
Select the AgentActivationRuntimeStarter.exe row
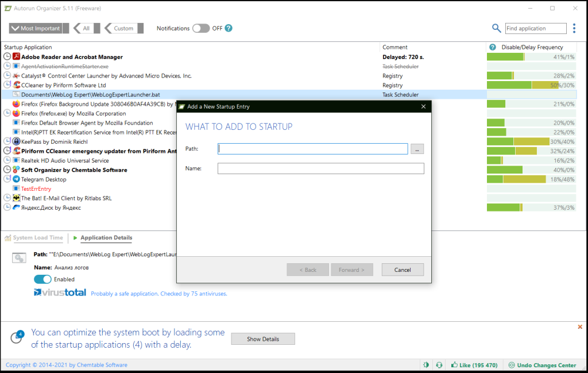click(65, 66)
